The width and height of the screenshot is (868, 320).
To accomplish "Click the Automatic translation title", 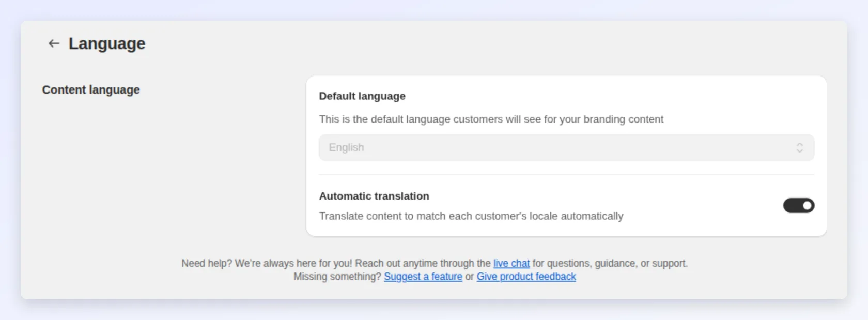I will pyautogui.click(x=374, y=196).
